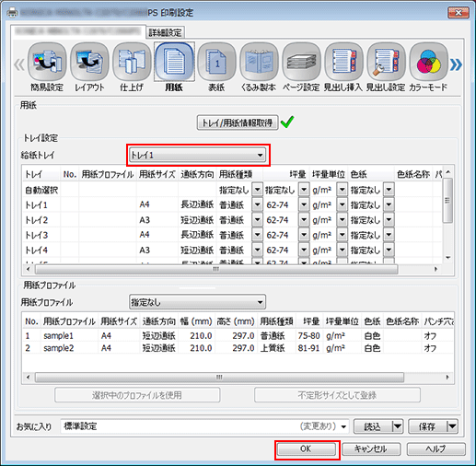This screenshot has width=476, height=466.
Task: Show more icons with right double-arrow
Action: 456,64
